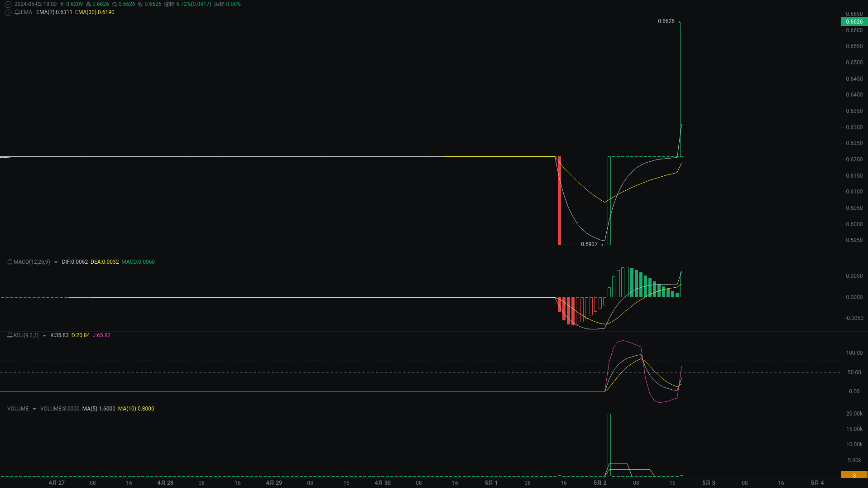Viewport: 868px width, 488px height.
Task: Expand the VOLUME indicator dropdown arrow
Action: [x=34, y=409]
